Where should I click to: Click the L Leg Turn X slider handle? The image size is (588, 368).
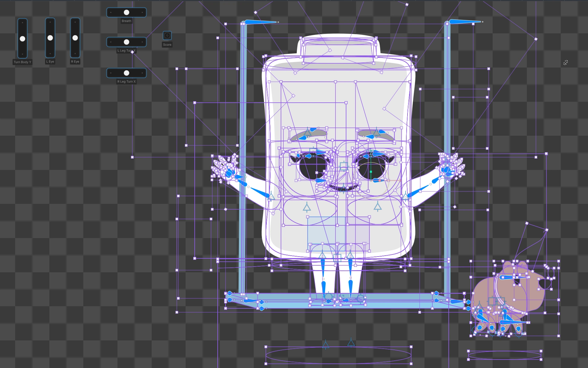tap(126, 42)
